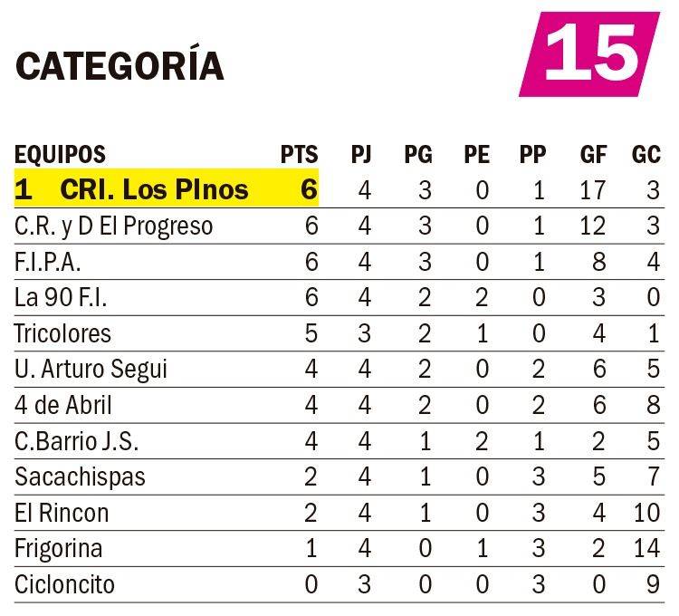Click the PP column header
Screen dimensions: 679x616
point(533,155)
